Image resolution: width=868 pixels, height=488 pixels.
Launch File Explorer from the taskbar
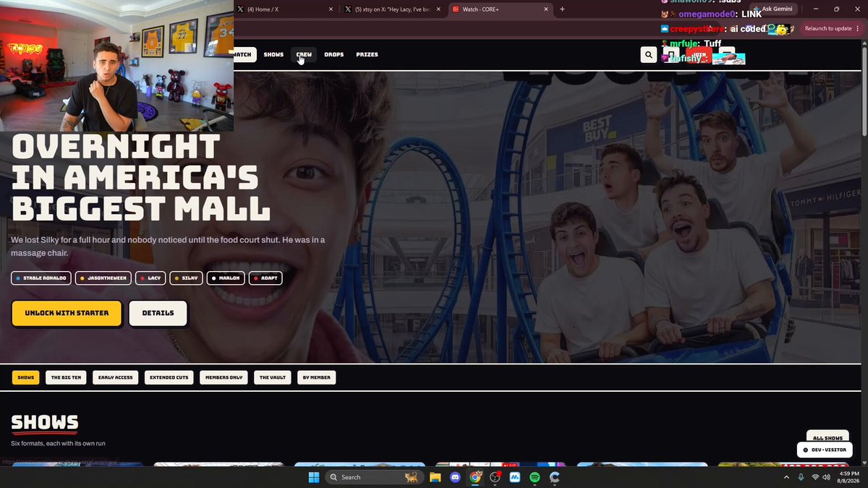click(x=435, y=477)
